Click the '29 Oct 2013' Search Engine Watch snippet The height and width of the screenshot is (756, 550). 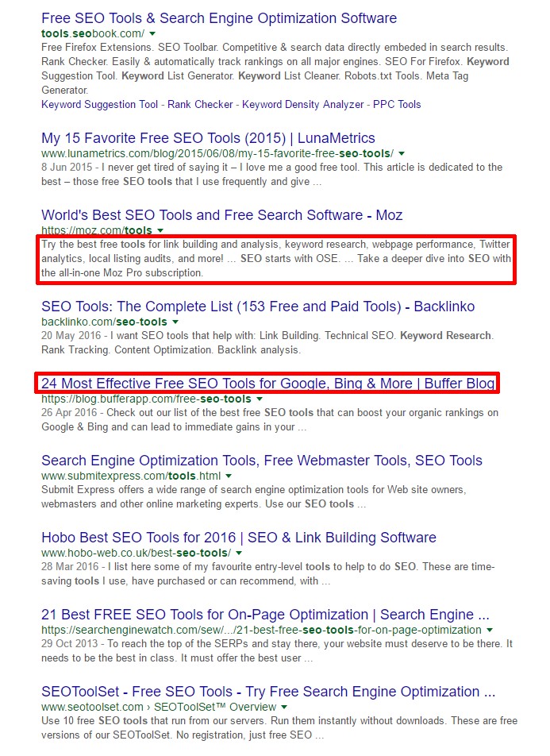(277, 651)
